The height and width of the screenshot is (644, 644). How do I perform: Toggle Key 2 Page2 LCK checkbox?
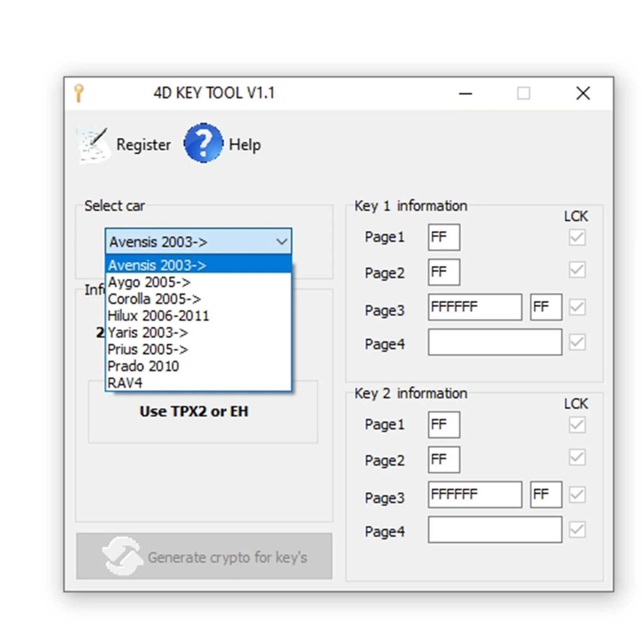pos(577,457)
